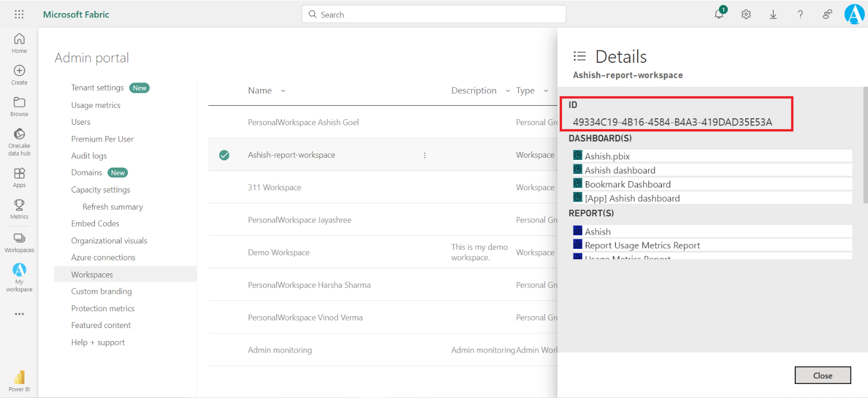Deselect the Ashish-report-workspace row checkmark

click(224, 155)
